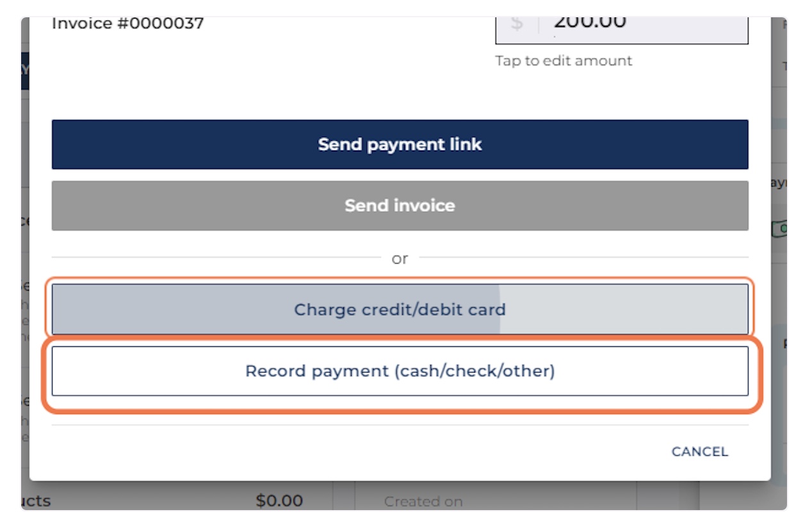Viewport: 812px width, 521px height.
Task: Click the dimmed backdrop left of dialog
Action: pos(25,256)
